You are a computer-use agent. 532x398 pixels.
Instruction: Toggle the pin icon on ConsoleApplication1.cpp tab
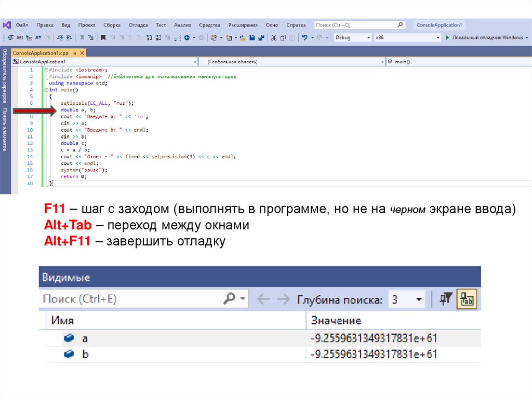(x=75, y=53)
